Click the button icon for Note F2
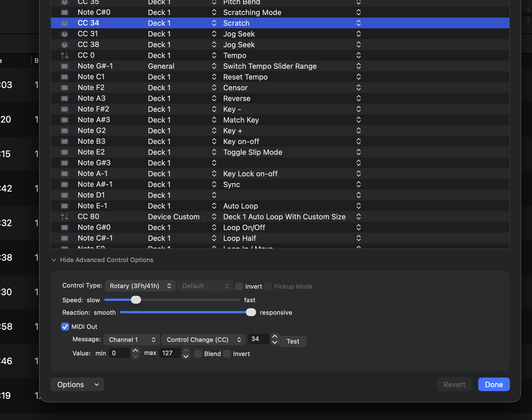 coord(65,88)
